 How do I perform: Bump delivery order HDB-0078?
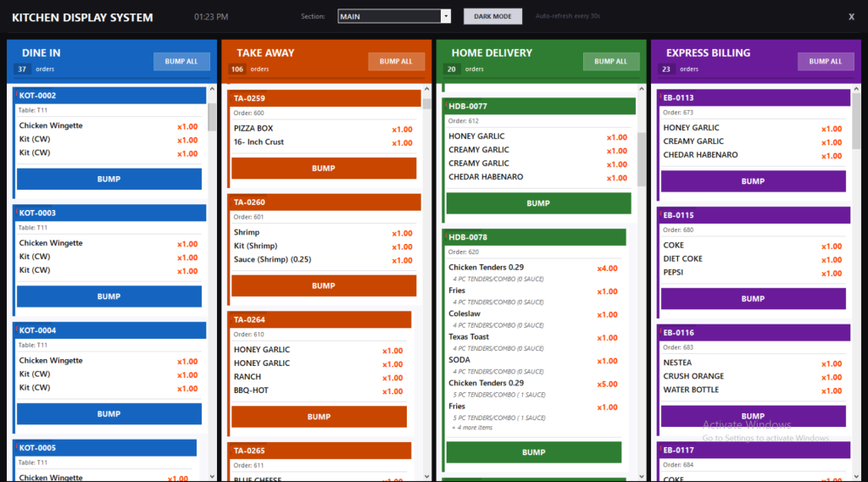pyautogui.click(x=534, y=452)
